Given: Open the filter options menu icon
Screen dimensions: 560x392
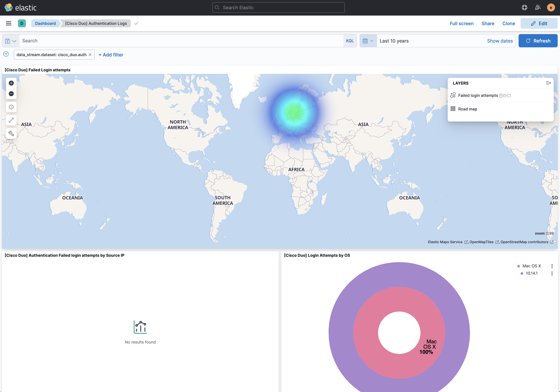Looking at the screenshot, I should tap(6, 54).
